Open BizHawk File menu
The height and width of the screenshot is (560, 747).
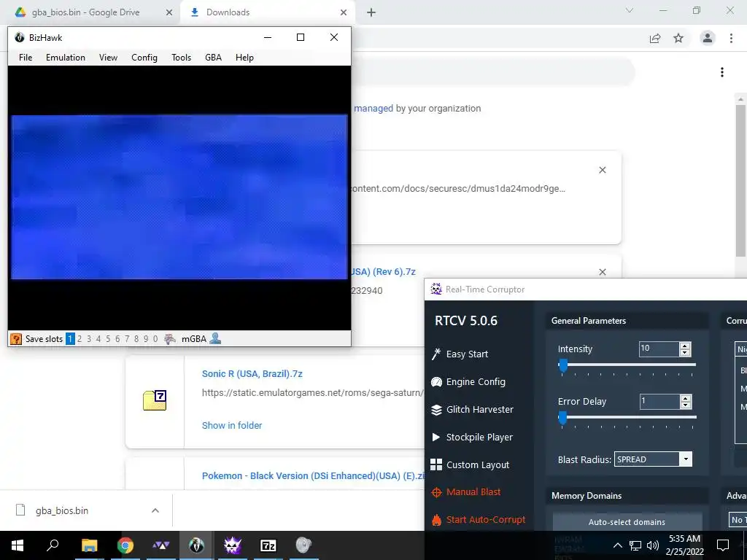coord(26,58)
